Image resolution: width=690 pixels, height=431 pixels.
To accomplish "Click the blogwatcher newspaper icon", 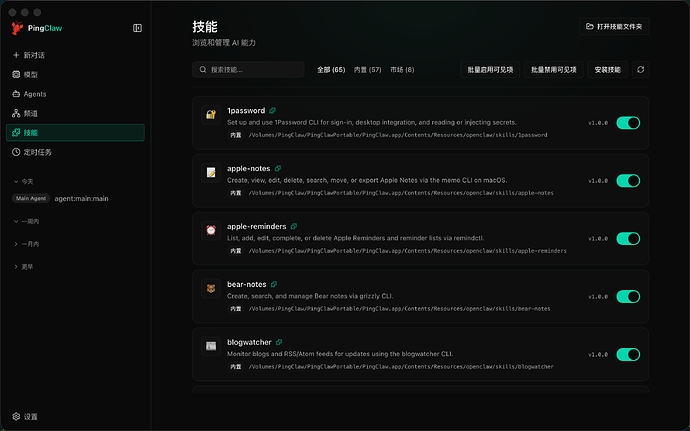I will (x=211, y=346).
